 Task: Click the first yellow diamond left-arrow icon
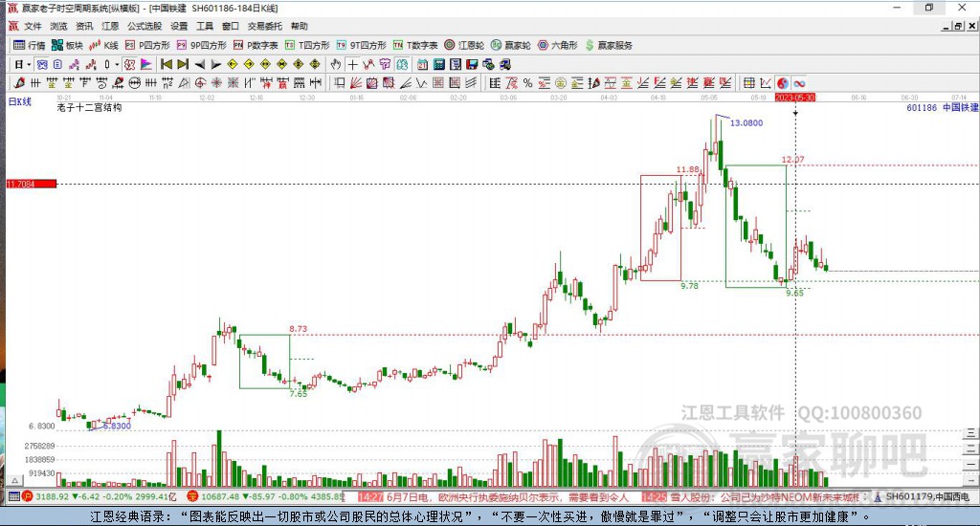pos(233,64)
